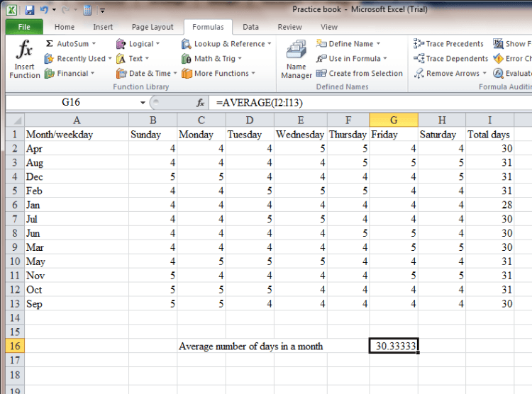Select cell G16 showing 30.33333
The width and height of the screenshot is (532, 394).
394,346
